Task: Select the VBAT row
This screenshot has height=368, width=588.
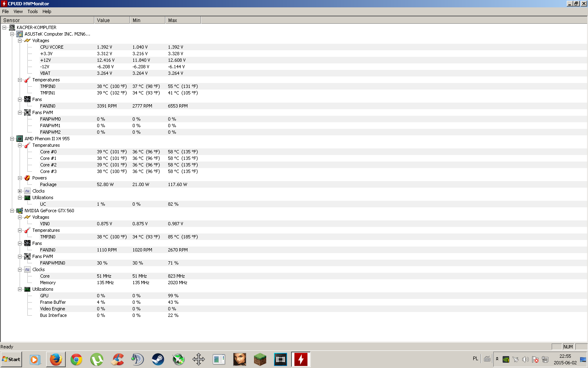Action: point(294,73)
